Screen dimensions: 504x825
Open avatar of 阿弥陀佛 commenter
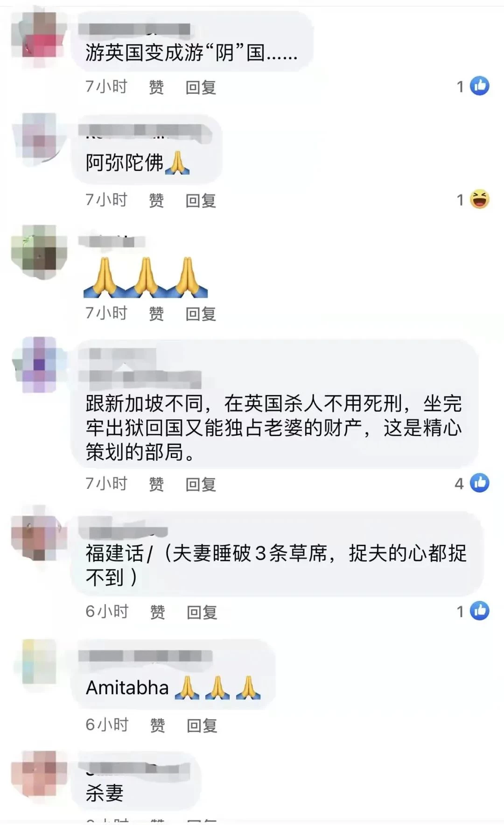[39, 140]
